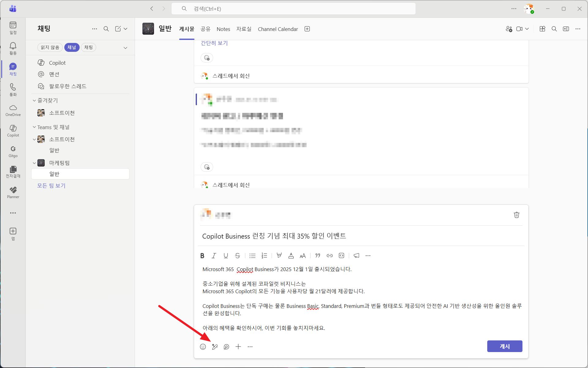Discard the draft with the trash icon

point(516,215)
